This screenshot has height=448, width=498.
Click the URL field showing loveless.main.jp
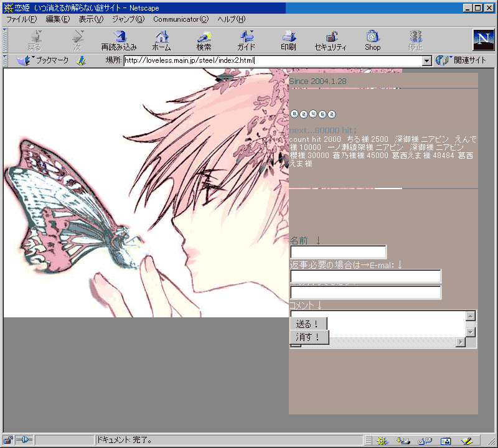pos(273,60)
